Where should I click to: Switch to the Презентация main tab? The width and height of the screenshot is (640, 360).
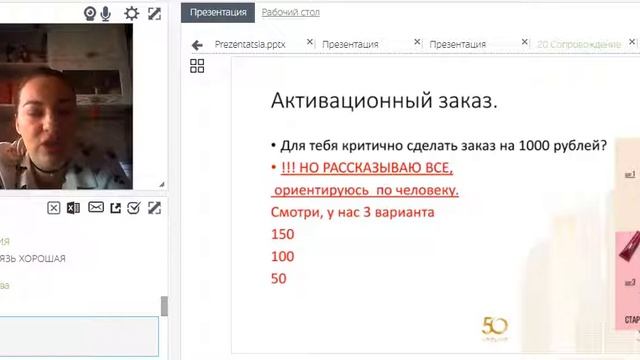218,12
